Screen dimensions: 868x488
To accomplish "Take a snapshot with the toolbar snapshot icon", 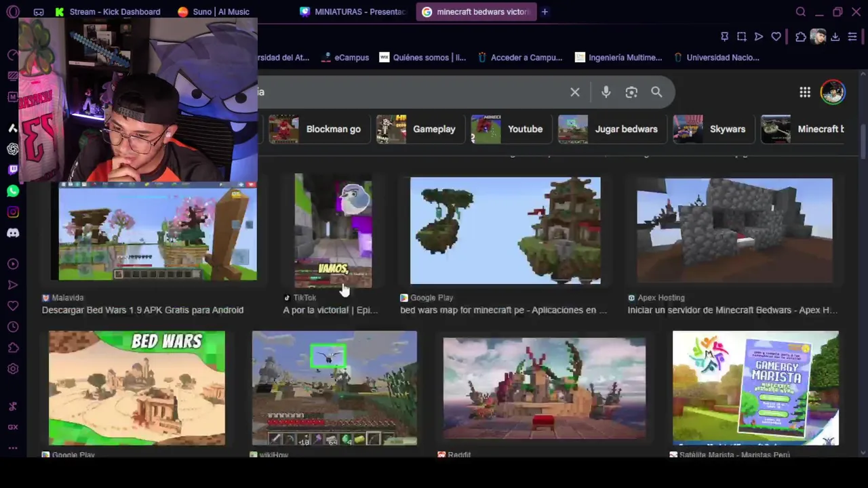I will pos(741,37).
